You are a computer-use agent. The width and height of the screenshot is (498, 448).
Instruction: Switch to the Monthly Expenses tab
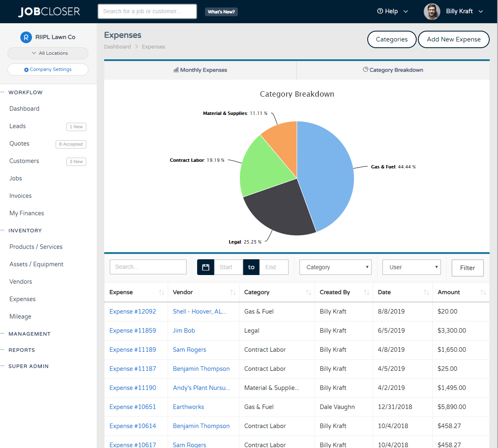point(200,70)
